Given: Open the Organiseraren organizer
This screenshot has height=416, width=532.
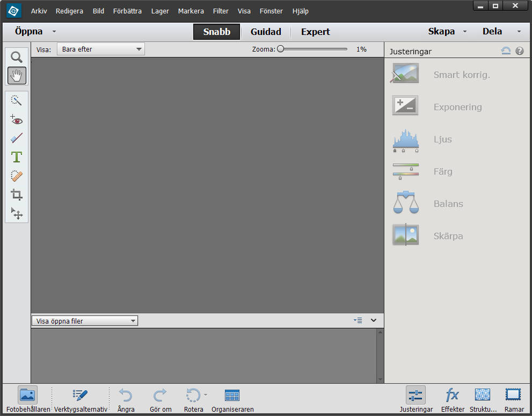Looking at the screenshot, I should (x=232, y=399).
